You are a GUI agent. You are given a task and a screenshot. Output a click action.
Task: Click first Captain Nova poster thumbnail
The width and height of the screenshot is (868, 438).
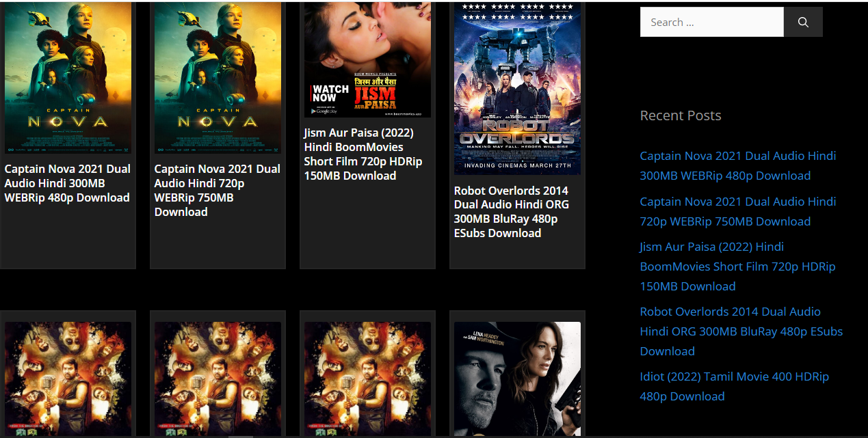coord(68,77)
